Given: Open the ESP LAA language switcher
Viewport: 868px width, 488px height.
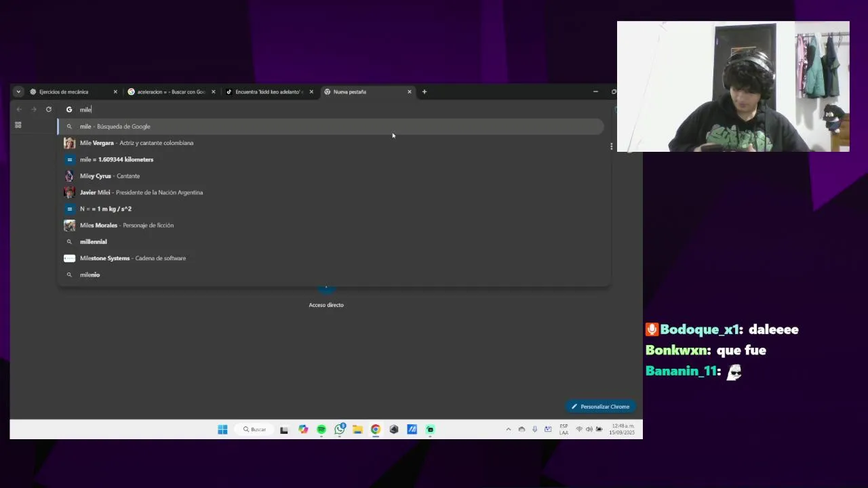Looking at the screenshot, I should (x=564, y=429).
